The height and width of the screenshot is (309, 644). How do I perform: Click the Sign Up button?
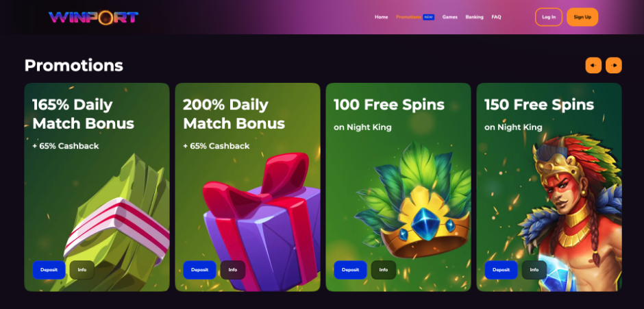582,17
